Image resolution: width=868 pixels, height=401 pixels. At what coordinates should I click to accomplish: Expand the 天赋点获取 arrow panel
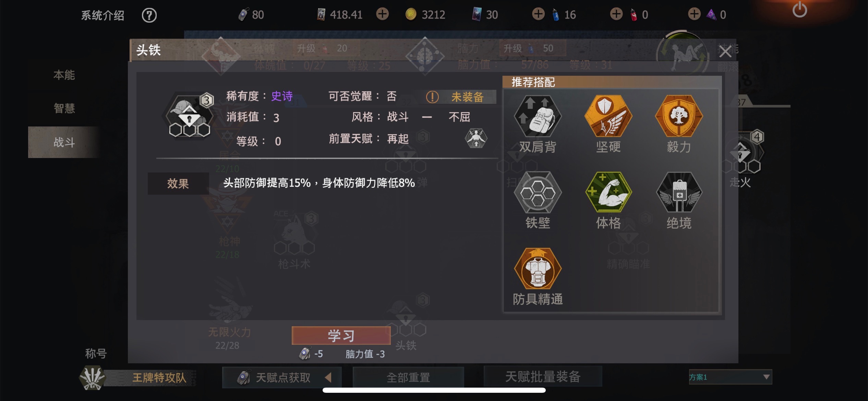pyautogui.click(x=328, y=377)
